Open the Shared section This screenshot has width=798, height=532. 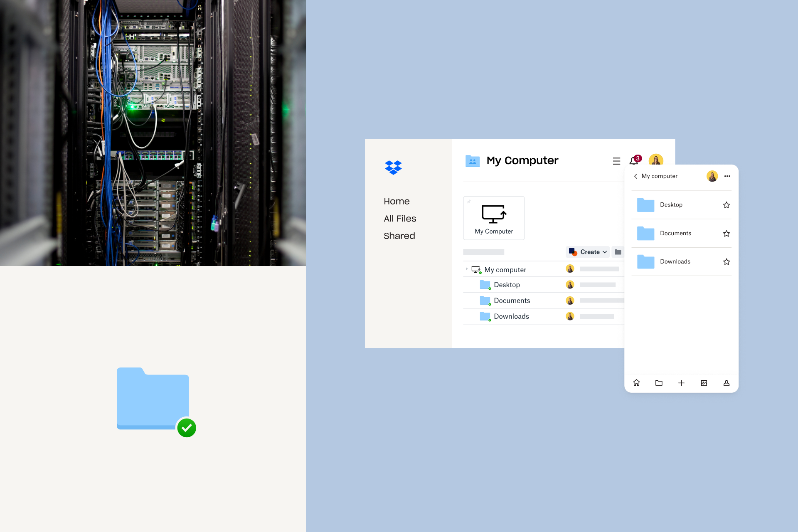[399, 236]
